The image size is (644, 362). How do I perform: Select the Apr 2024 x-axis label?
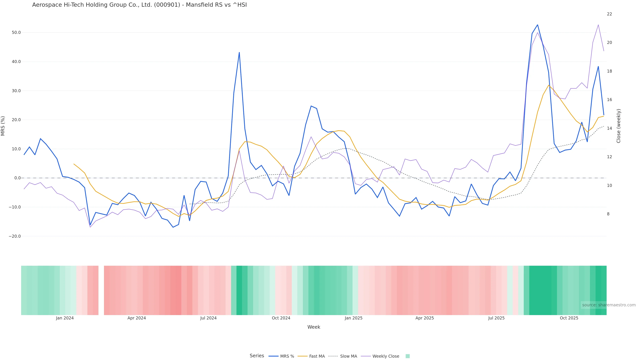click(x=137, y=318)
